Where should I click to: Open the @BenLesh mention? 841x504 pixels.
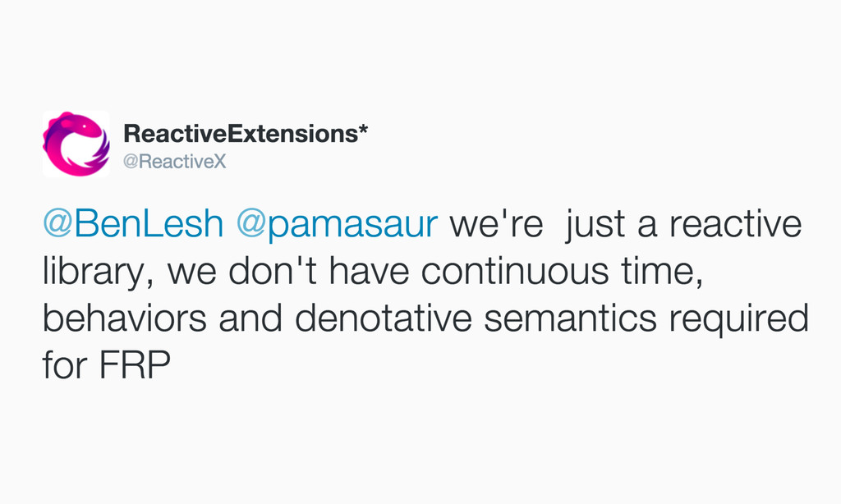(x=133, y=223)
